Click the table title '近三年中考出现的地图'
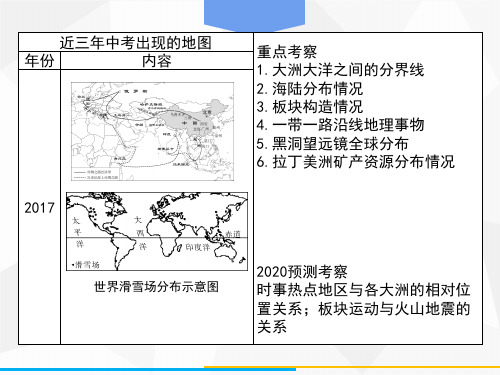 tap(136, 42)
